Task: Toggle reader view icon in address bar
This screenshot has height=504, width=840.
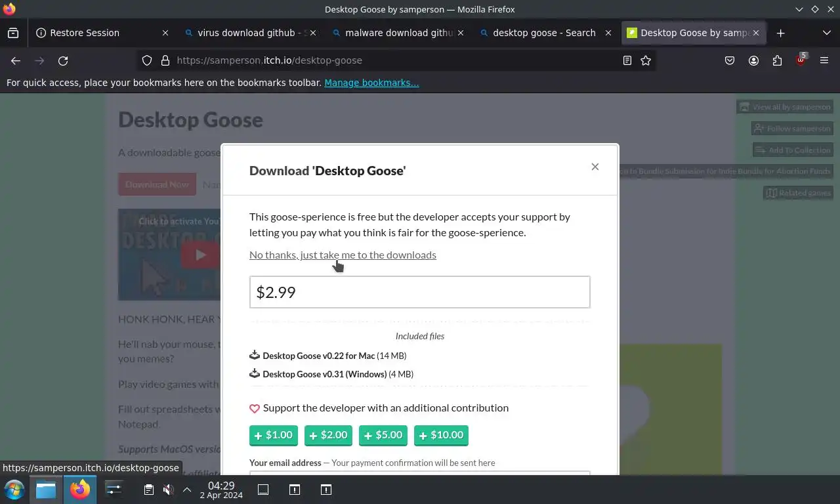Action: pos(627,60)
